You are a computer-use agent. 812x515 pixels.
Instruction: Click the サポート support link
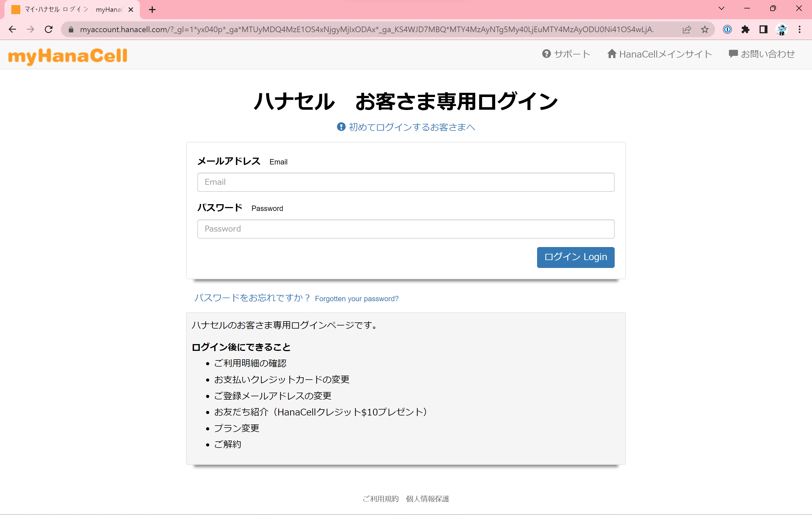566,54
